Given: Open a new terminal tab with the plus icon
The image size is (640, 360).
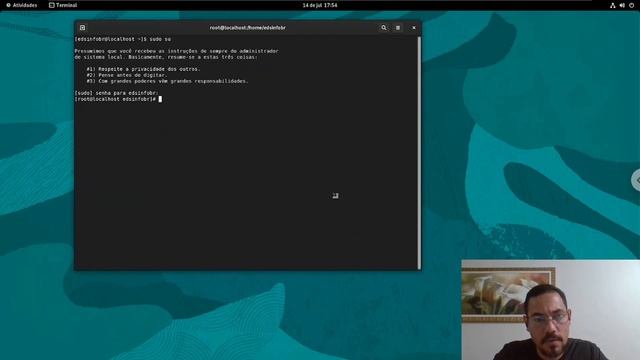Looking at the screenshot, I should [x=82, y=28].
